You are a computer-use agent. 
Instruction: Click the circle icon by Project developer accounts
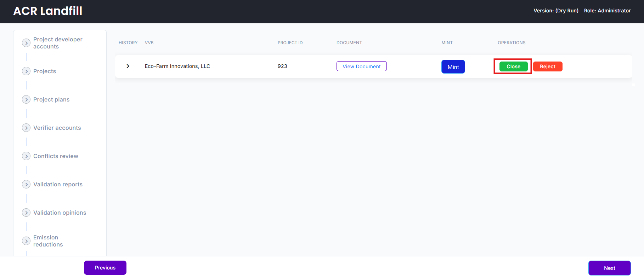(26, 43)
